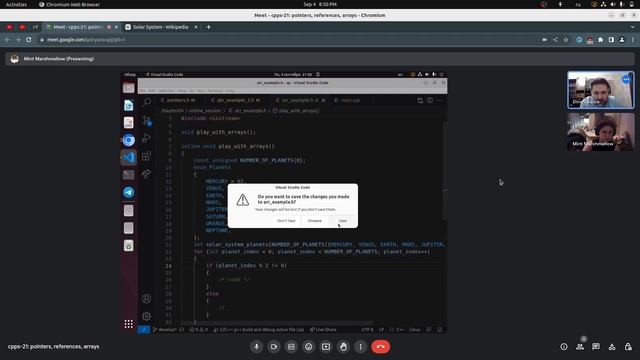Split the editor in shared VS Code
Screen dimensions: 640x360
(x=430, y=100)
